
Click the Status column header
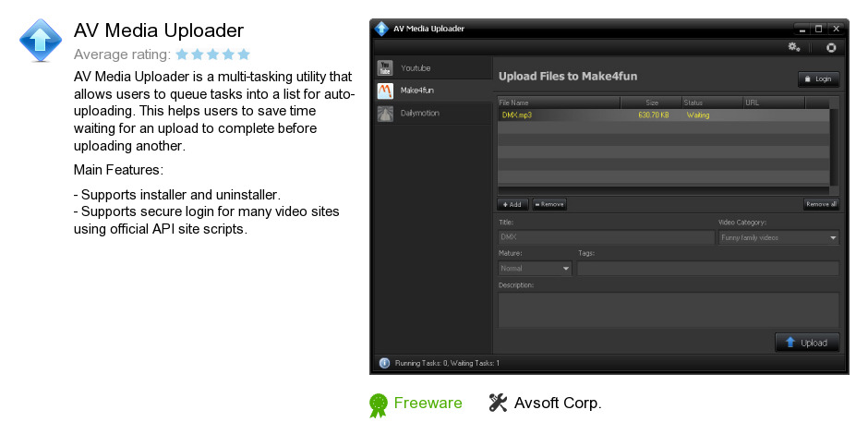[713, 102]
